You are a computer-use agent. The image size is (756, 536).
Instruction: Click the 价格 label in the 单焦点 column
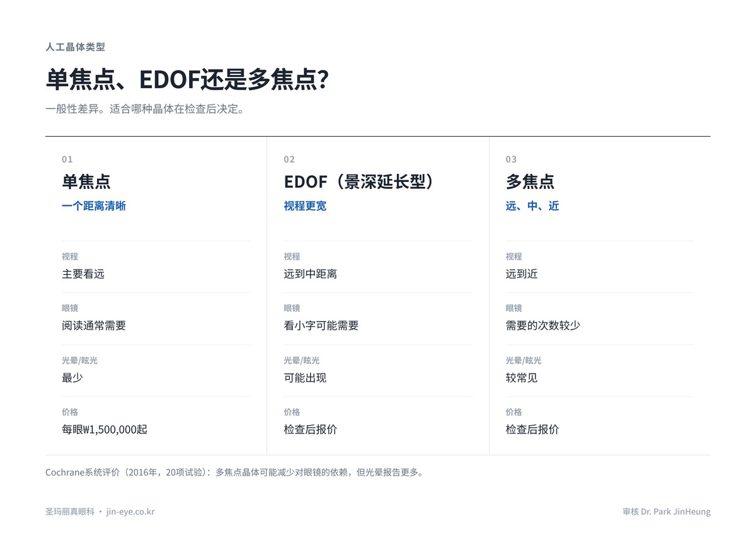pos(70,412)
